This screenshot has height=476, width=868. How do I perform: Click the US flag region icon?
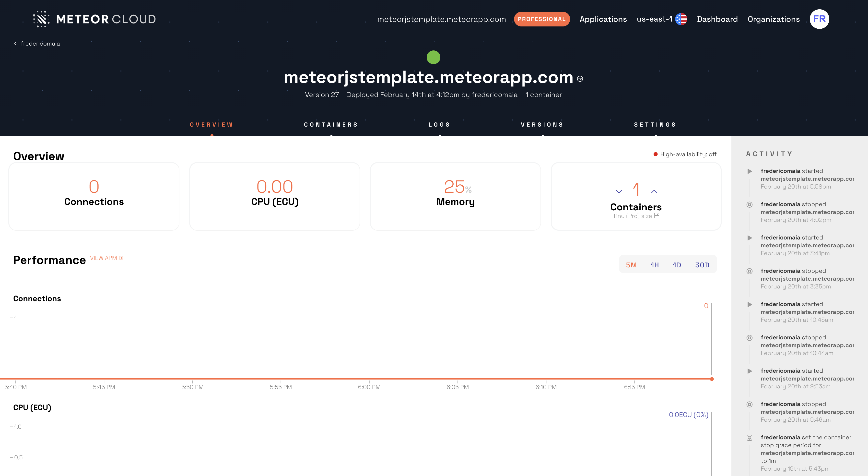click(681, 19)
